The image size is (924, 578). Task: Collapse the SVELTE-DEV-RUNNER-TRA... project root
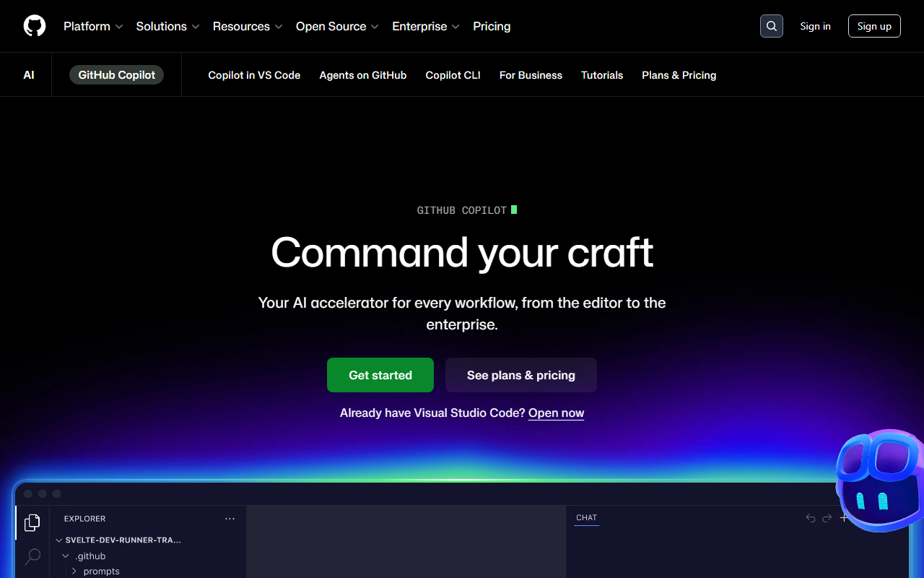(x=59, y=540)
